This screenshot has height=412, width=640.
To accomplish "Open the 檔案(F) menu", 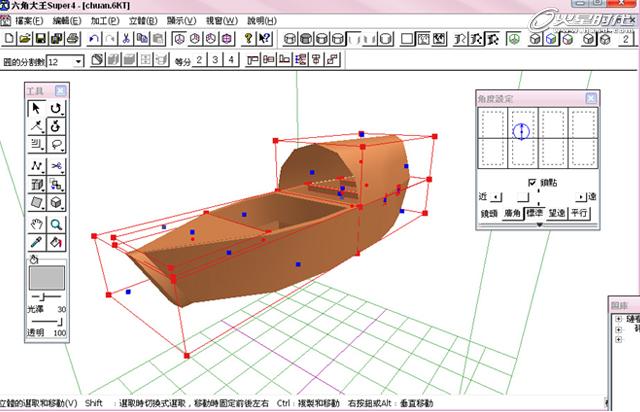I will tap(29, 20).
